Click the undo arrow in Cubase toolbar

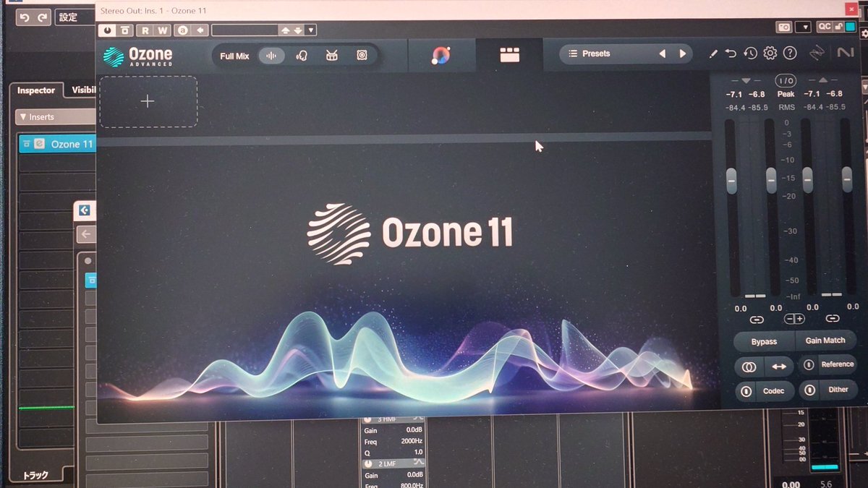[25, 17]
